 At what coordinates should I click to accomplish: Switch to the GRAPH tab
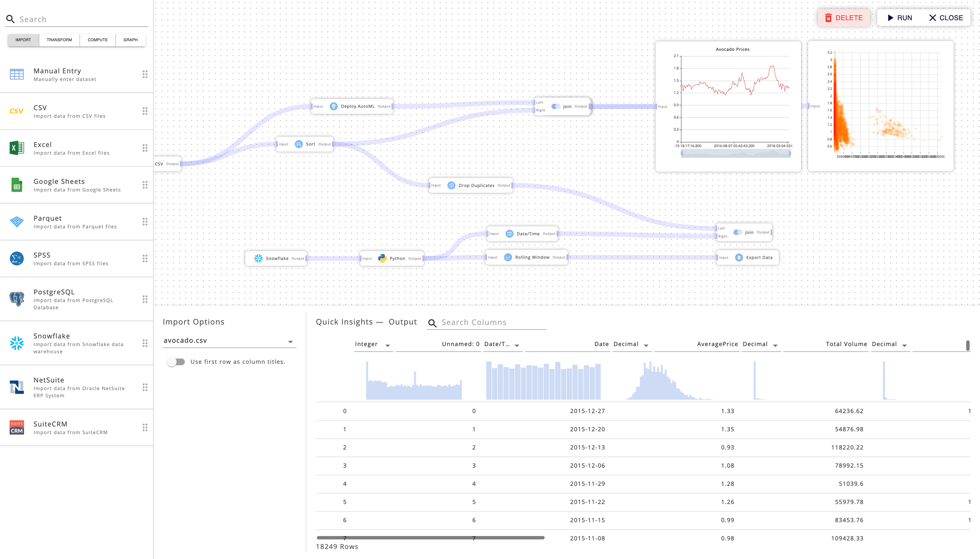click(x=130, y=40)
